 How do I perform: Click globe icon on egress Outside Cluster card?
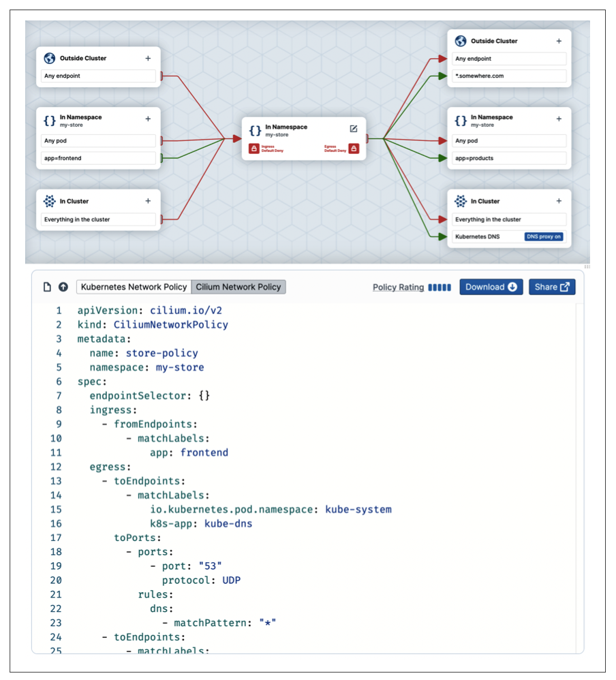coord(461,41)
